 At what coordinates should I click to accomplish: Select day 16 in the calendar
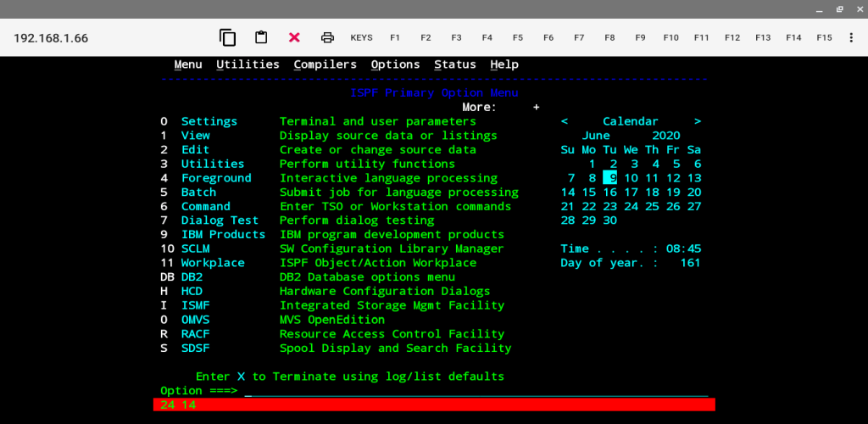(x=610, y=192)
